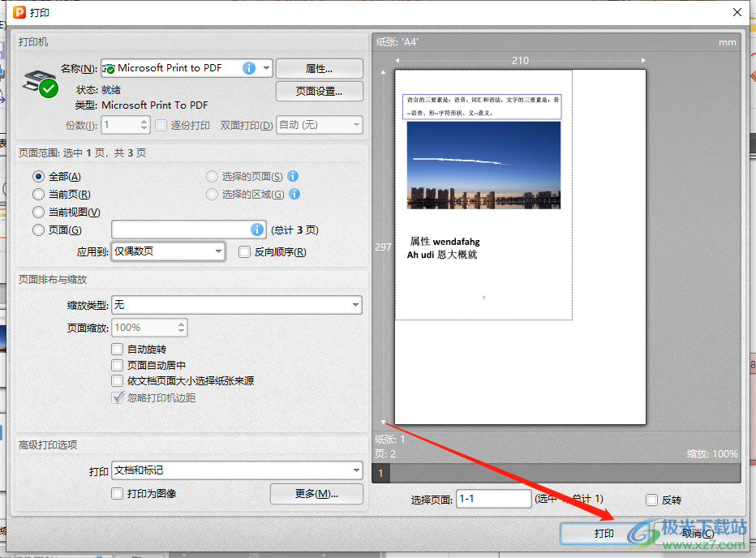Enable 依文档页面大小选择纸张来源 checkbox

117,380
